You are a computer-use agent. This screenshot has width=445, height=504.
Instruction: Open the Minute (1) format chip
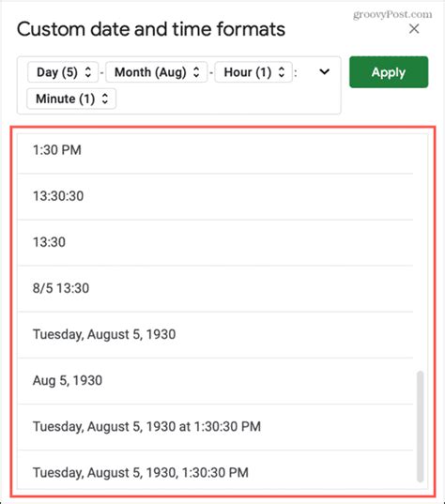click(71, 99)
